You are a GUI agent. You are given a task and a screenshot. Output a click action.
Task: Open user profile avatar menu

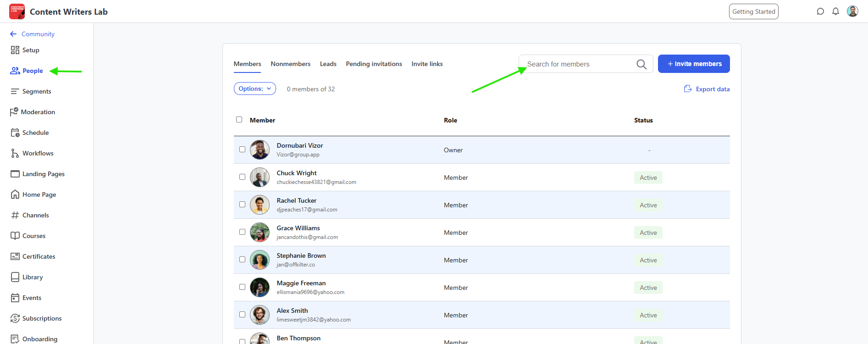pyautogui.click(x=852, y=11)
